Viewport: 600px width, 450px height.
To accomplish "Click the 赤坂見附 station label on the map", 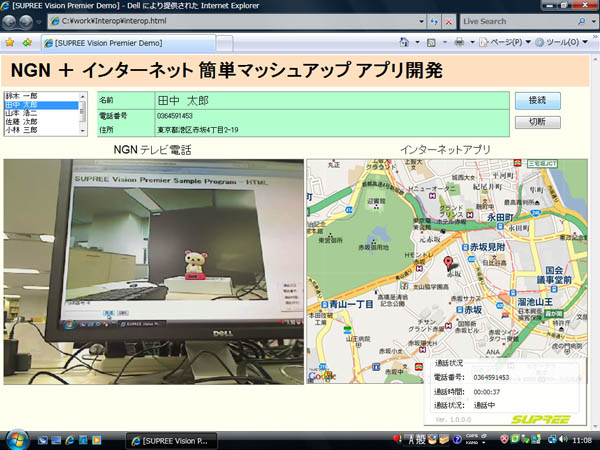I will point(487,247).
